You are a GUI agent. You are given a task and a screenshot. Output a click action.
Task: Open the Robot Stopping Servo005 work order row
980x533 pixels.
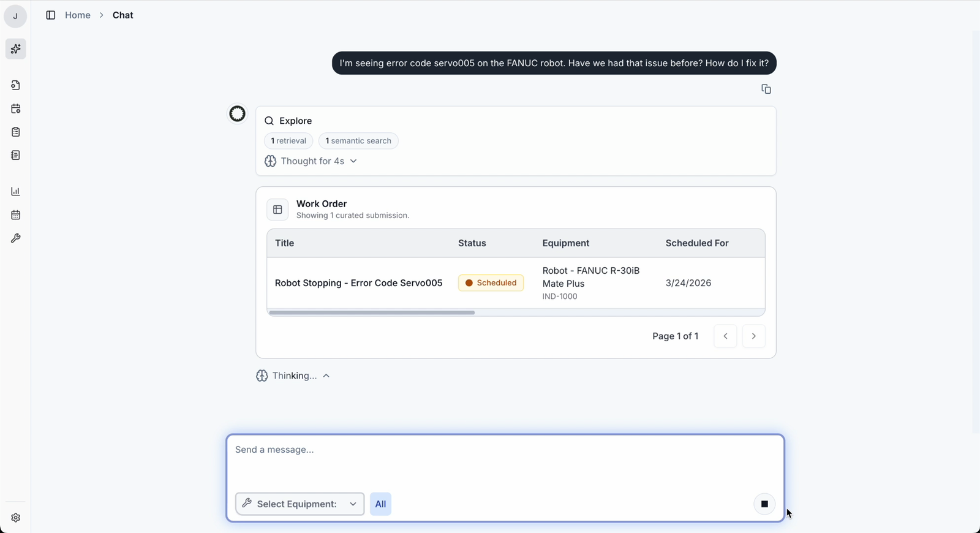pyautogui.click(x=358, y=283)
